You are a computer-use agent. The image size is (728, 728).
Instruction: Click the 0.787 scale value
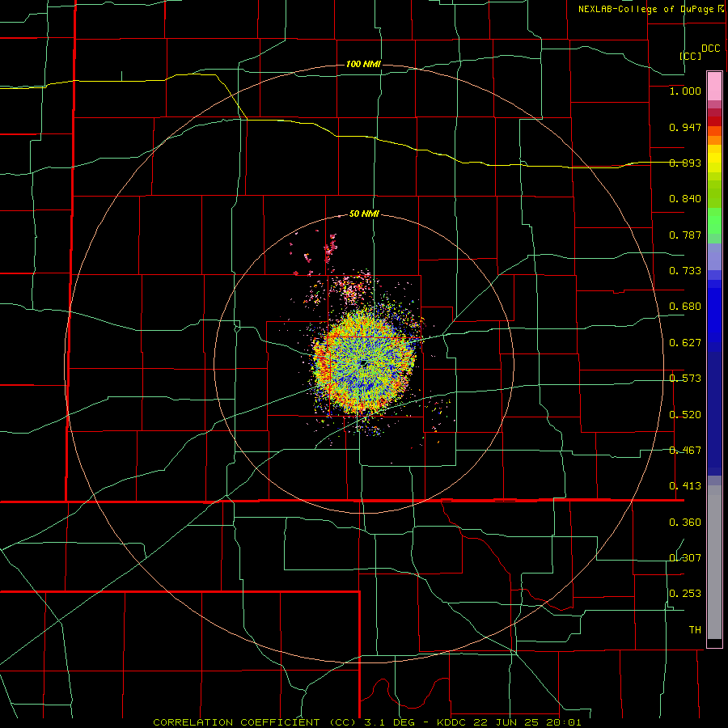685,235
